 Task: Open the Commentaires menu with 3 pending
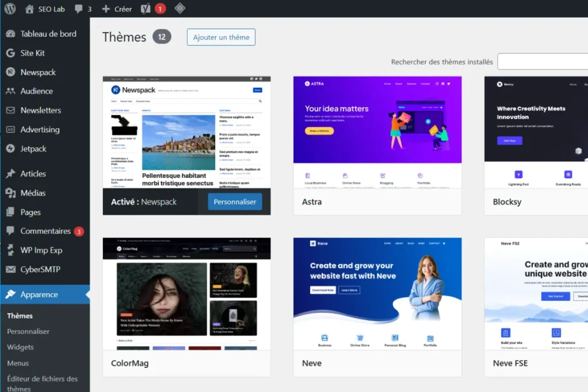[45, 231]
